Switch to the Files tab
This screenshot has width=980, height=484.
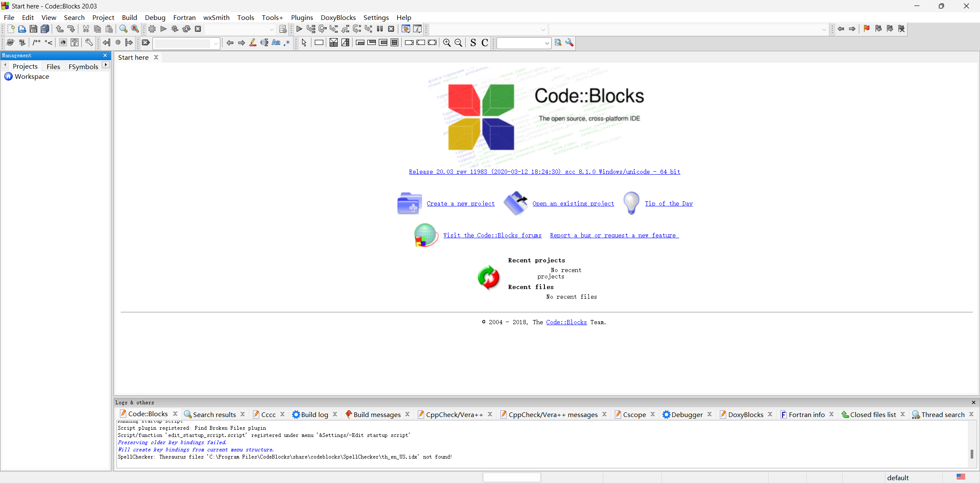(x=53, y=67)
